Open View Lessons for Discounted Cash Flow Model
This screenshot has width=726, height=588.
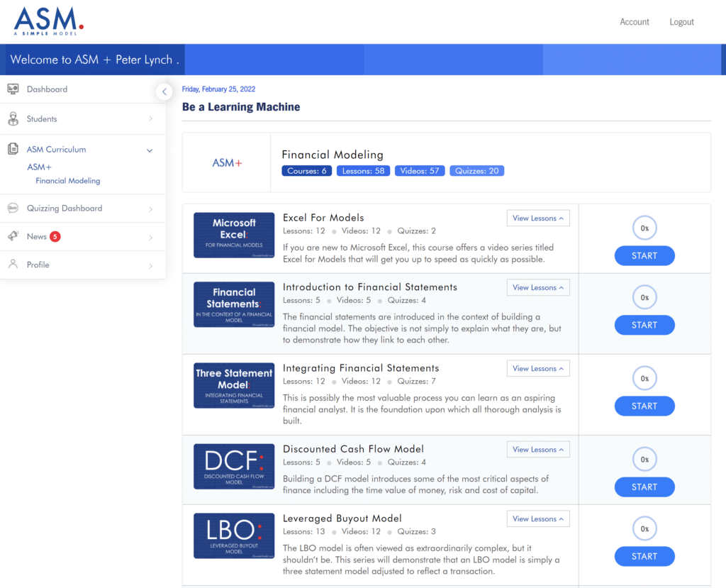537,450
